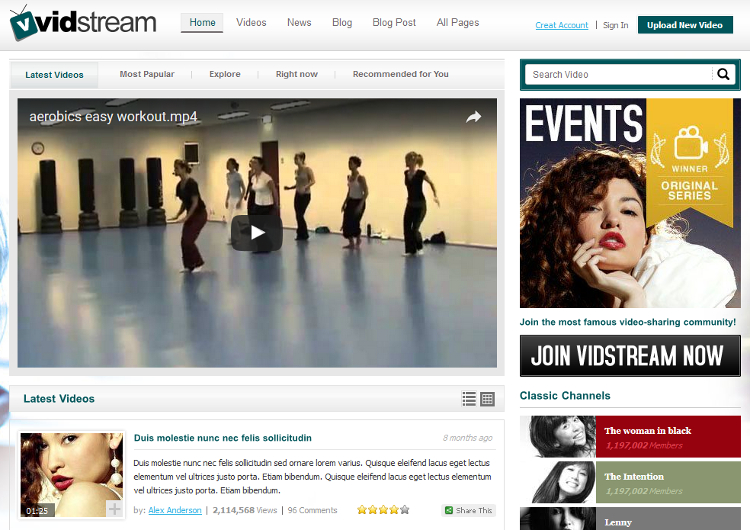Click the aerobics easy workout.mp4 video title

113,117
